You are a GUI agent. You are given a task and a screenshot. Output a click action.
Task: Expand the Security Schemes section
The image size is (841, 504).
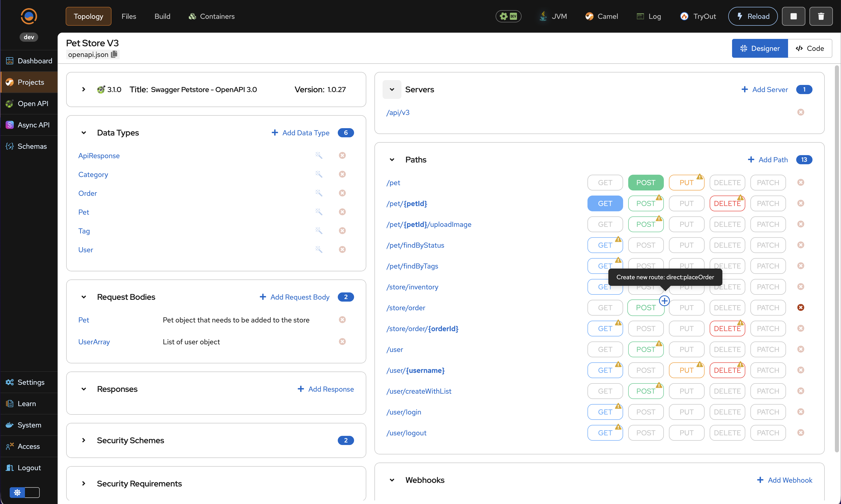tap(84, 440)
